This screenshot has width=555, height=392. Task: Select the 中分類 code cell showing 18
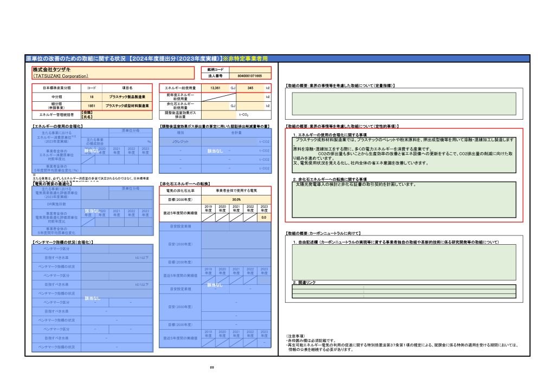(x=92, y=96)
